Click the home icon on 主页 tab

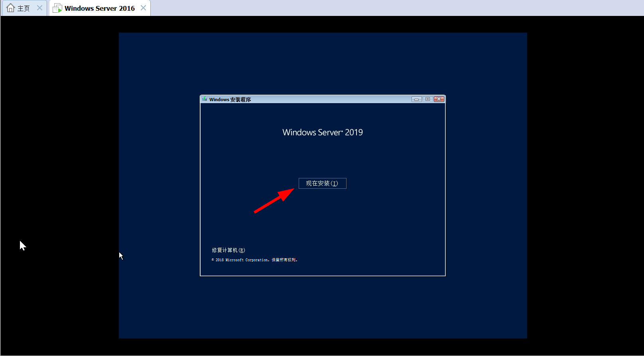click(11, 8)
